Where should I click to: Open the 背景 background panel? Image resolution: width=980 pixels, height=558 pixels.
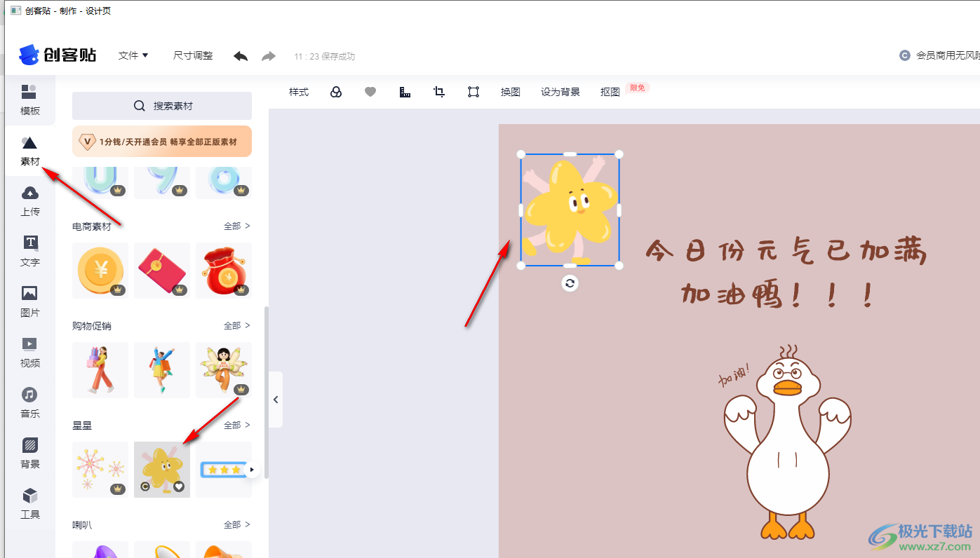pos(29,454)
